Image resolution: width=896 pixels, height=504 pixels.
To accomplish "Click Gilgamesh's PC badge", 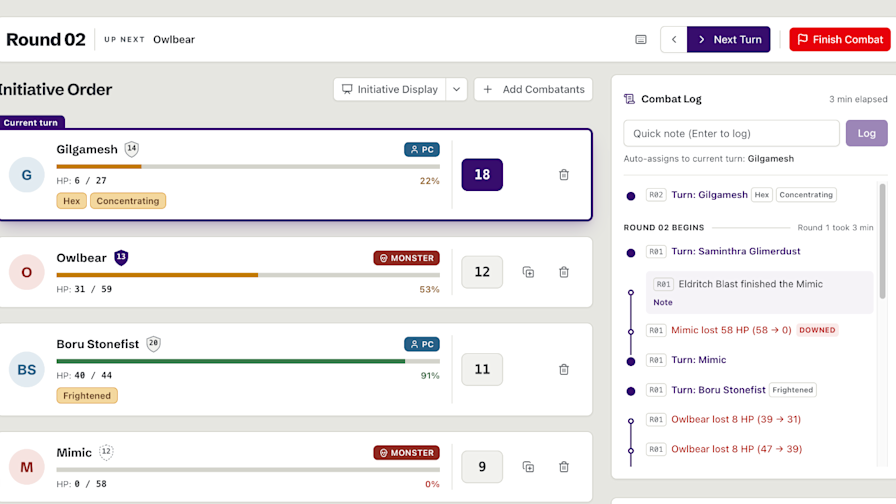I will (x=422, y=149).
